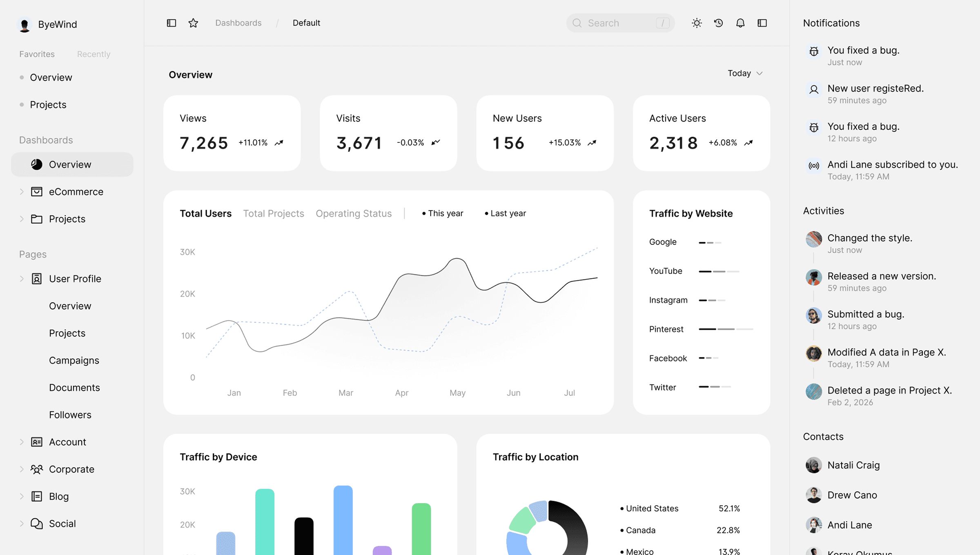Screen dimensions: 980x555
Task: Click the Corporate people icon
Action: 37,469
